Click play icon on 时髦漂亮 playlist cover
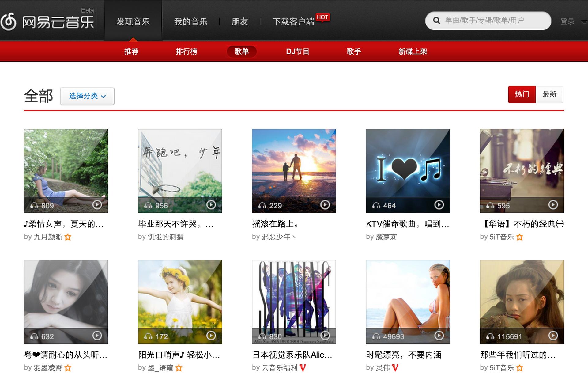This screenshot has width=588, height=380. (439, 336)
